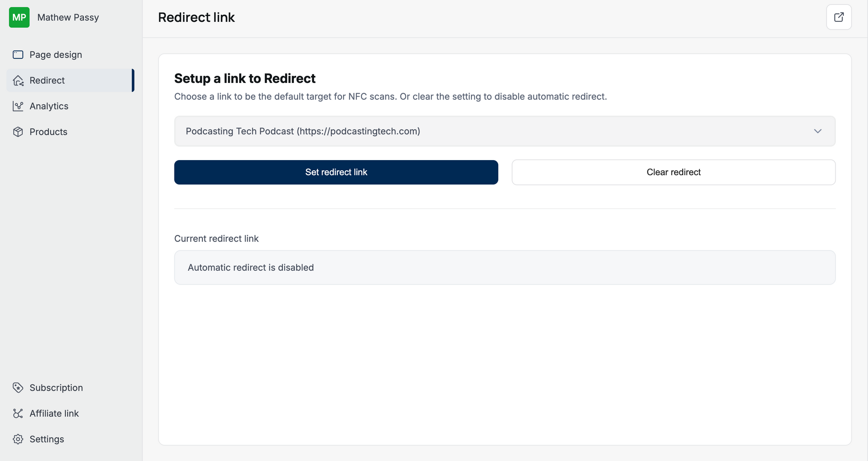Click the Settings gear icon
Screen dimensions: 868x461
click(x=18, y=439)
